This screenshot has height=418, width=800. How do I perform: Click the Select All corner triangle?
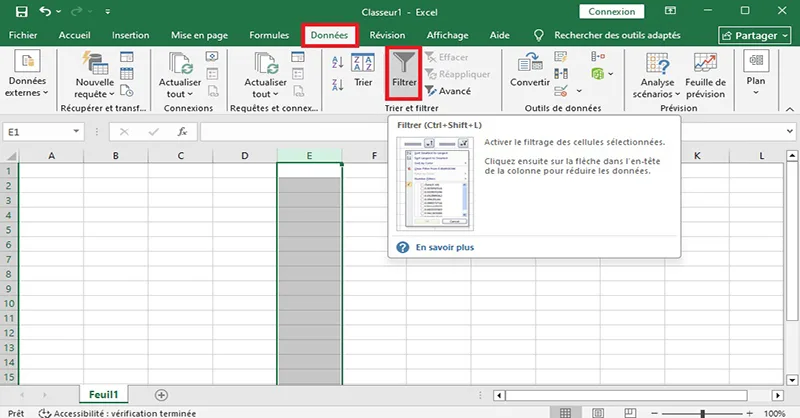point(11,156)
